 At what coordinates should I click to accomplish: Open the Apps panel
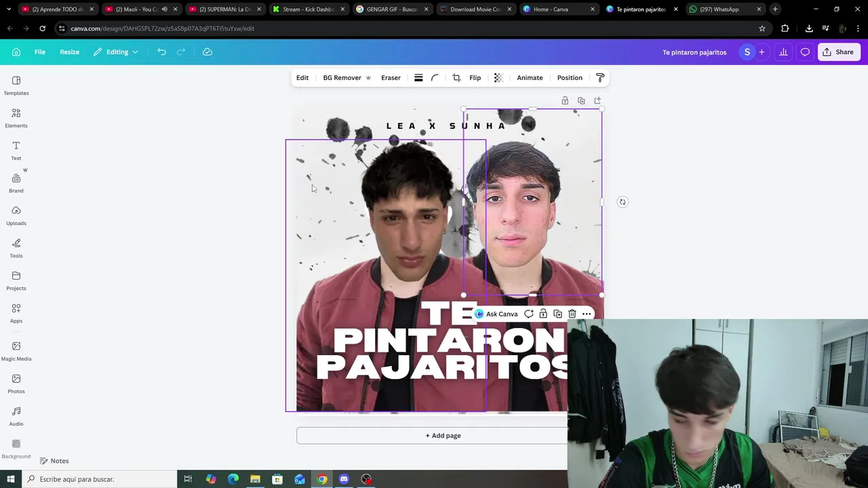16,313
